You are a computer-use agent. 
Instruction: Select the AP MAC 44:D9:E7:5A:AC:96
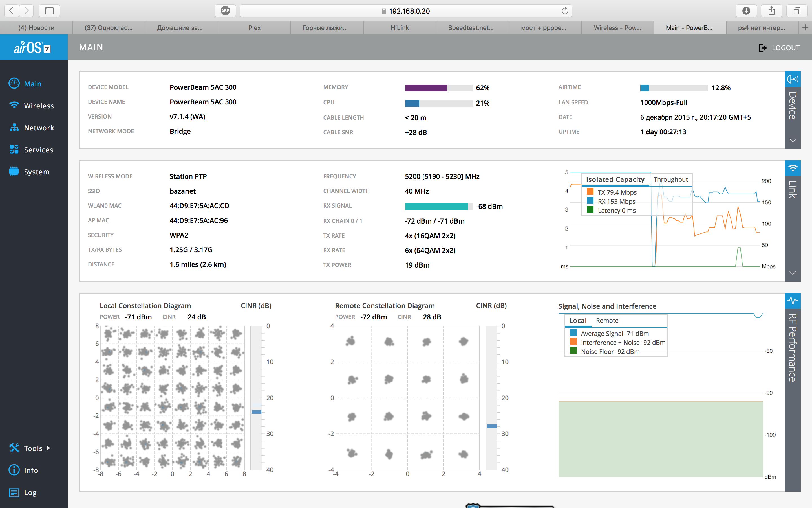(199, 220)
